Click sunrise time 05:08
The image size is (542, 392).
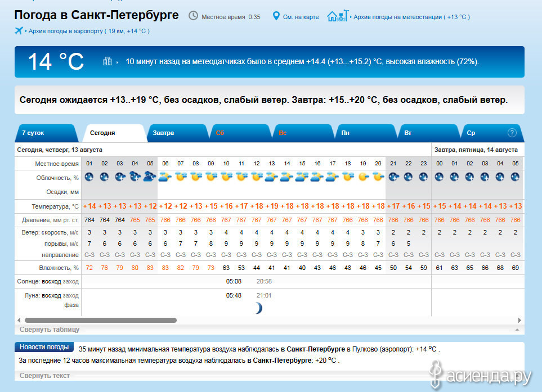[x=234, y=281]
